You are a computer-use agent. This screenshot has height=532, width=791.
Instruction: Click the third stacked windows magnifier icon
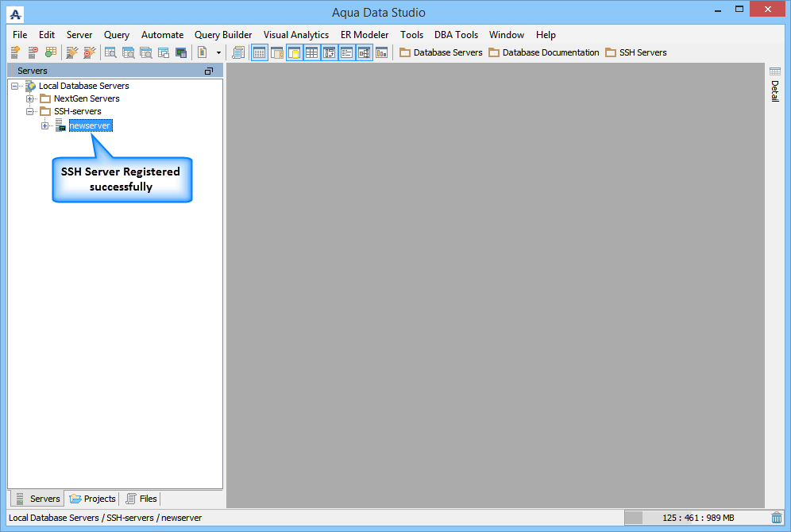(x=146, y=52)
